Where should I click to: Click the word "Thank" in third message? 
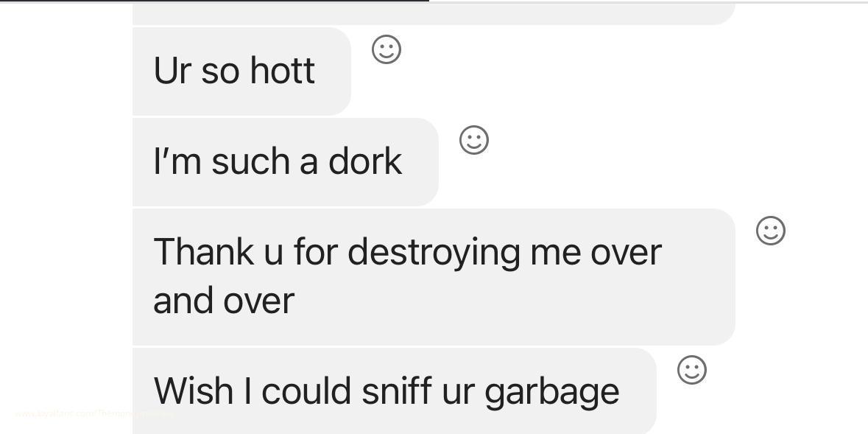tap(204, 251)
